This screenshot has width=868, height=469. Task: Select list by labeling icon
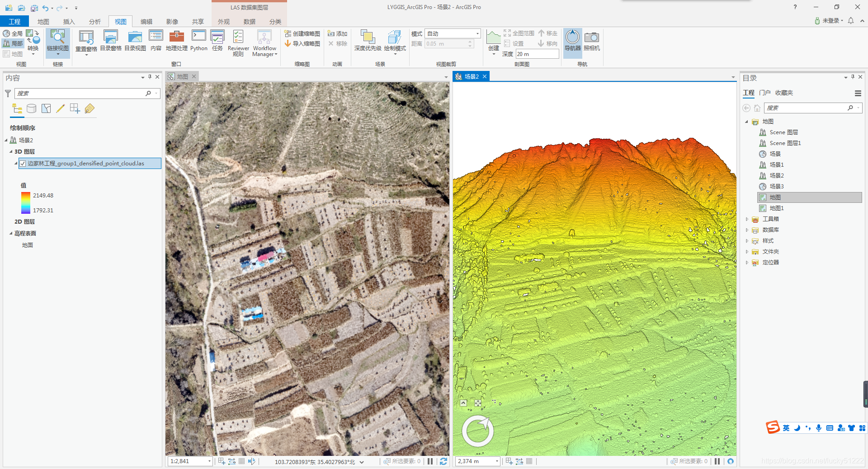tap(90, 108)
